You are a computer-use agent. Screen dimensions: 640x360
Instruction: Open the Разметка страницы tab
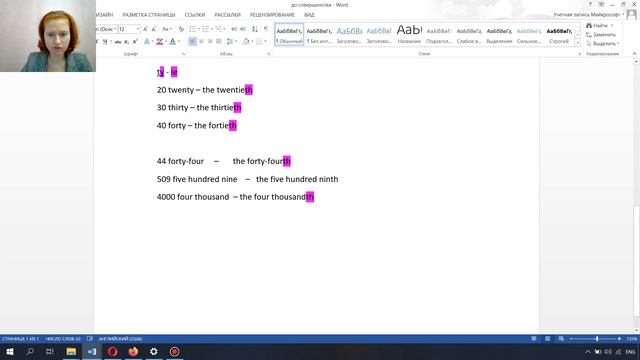[149, 15]
